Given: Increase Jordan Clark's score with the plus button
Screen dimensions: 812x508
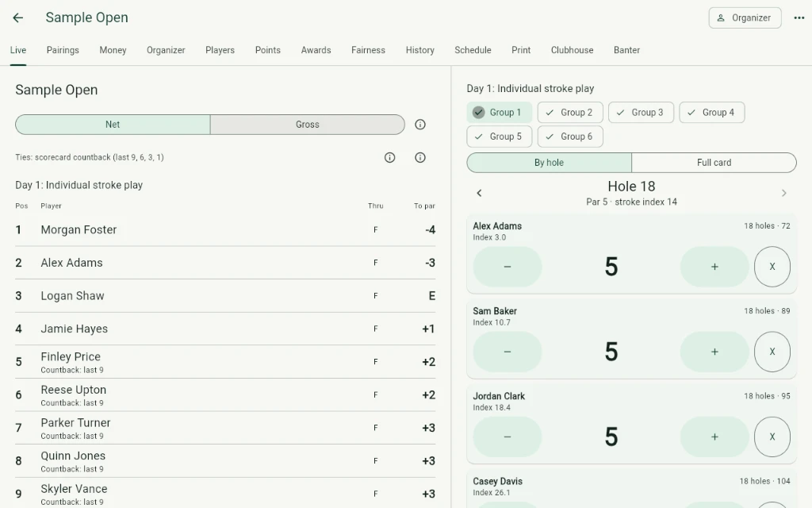Looking at the screenshot, I should (714, 437).
